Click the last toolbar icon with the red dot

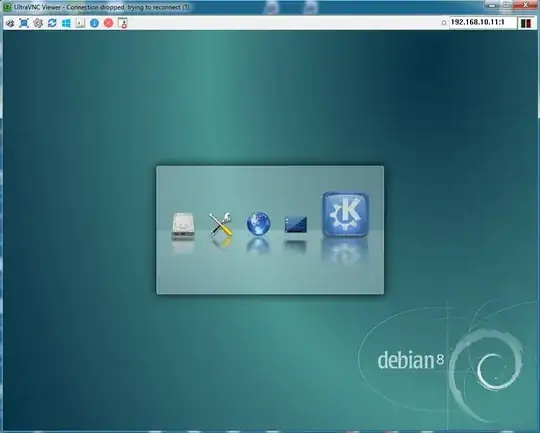coord(123,23)
